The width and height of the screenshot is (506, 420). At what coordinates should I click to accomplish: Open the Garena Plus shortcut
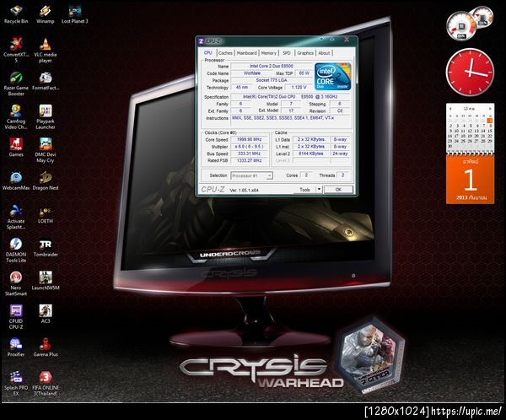click(46, 347)
